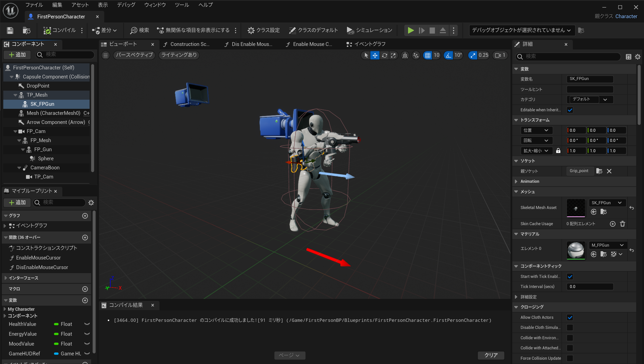Click the M_FPGun material thumbnail
This screenshot has height=364, width=644.
[x=576, y=250]
